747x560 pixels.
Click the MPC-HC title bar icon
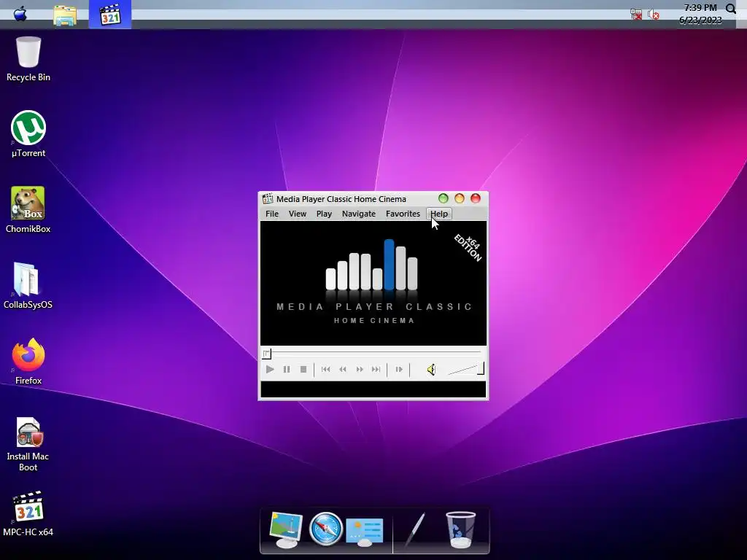click(x=268, y=198)
